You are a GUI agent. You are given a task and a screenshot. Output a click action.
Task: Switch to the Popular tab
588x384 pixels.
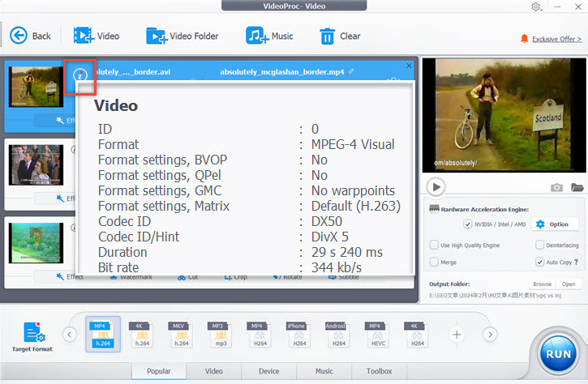[x=159, y=371]
